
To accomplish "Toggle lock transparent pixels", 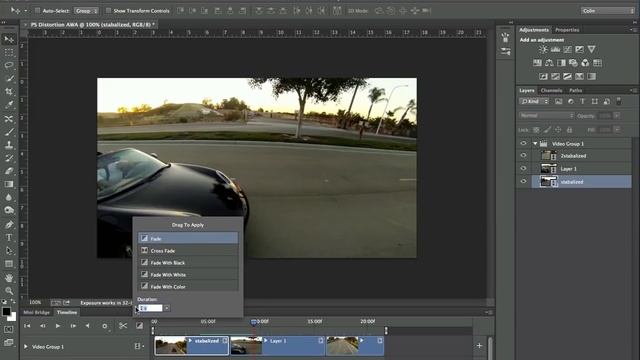I will tap(536, 130).
